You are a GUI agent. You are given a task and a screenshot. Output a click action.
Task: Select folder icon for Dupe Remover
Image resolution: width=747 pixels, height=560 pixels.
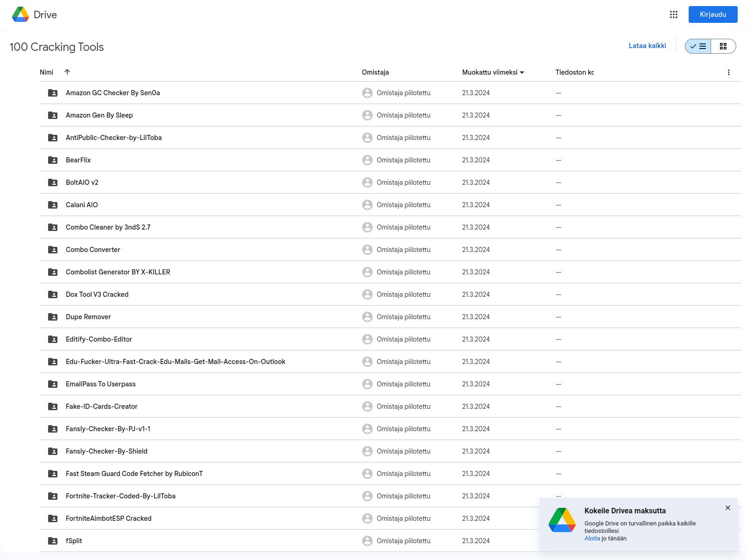53,317
